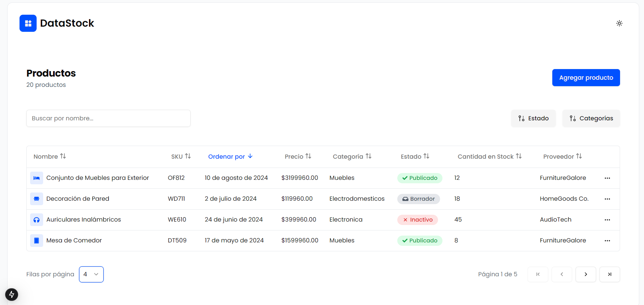Open actions menu for Conjunto de Muebles para Exterior
This screenshot has width=644, height=305.
pos(607,178)
